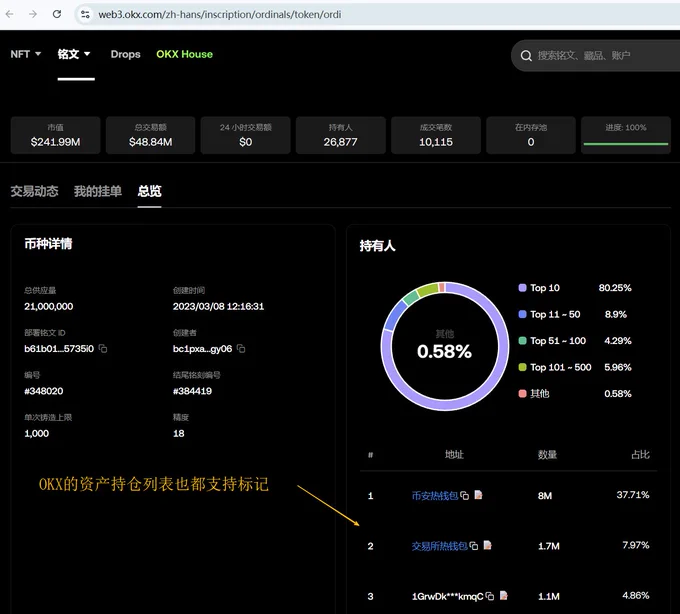
Task: Click mint limit value 1,000
Action: point(36,434)
